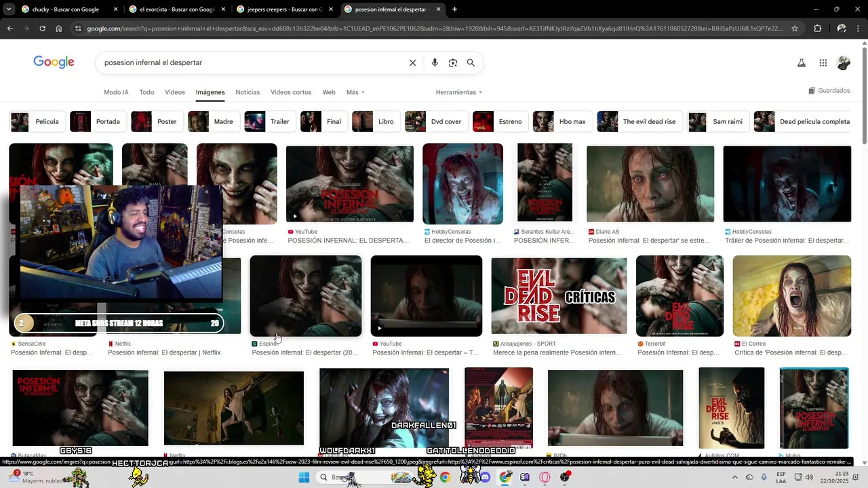This screenshot has height=488, width=868.
Task: Filter images by Sam raimi chip
Action: pyautogui.click(x=718, y=121)
